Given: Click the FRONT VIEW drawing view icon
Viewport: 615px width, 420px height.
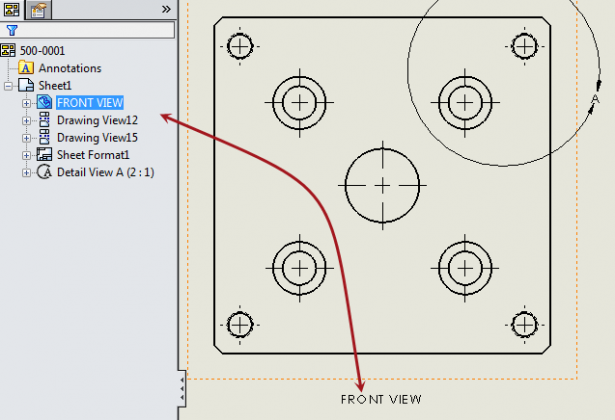Looking at the screenshot, I should [44, 103].
